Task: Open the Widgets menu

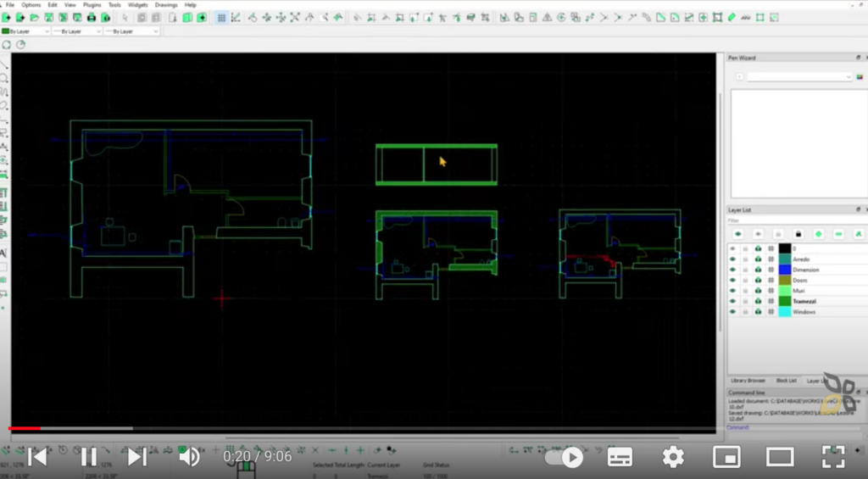Action: coord(138,5)
